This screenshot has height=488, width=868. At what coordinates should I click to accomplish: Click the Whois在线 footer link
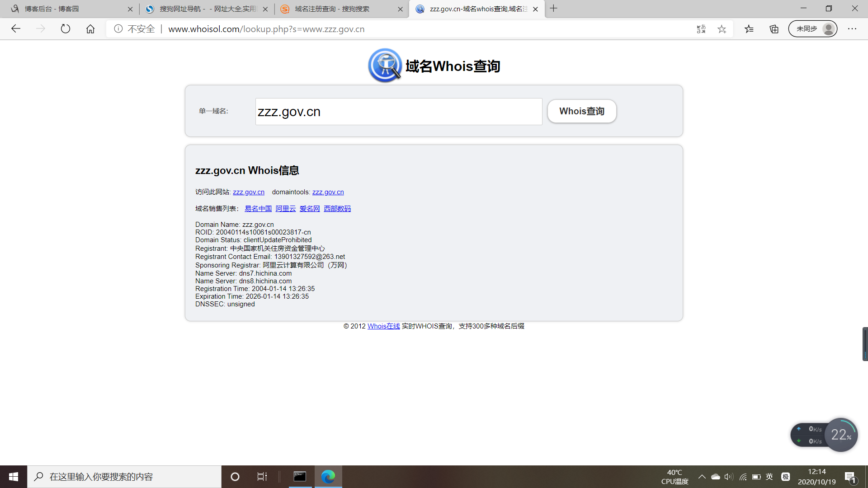[x=383, y=326]
